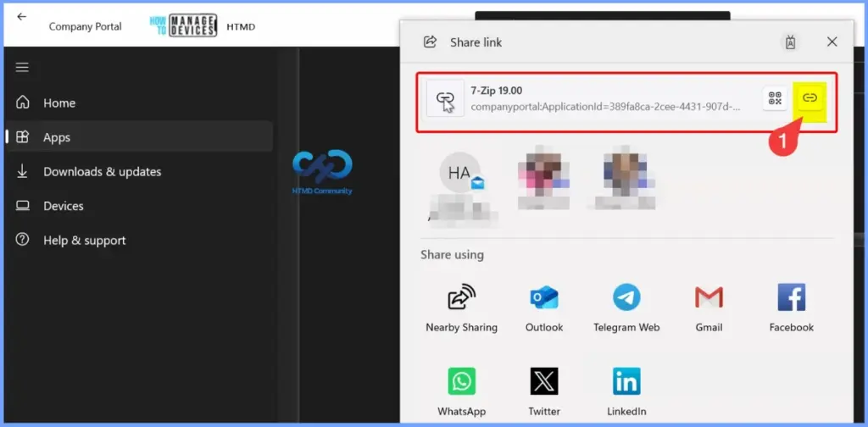
Task: Open Devices in the sidebar
Action: tap(139, 206)
